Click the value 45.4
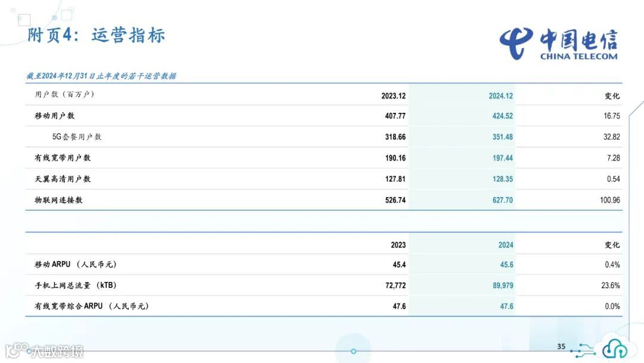 pos(399,264)
